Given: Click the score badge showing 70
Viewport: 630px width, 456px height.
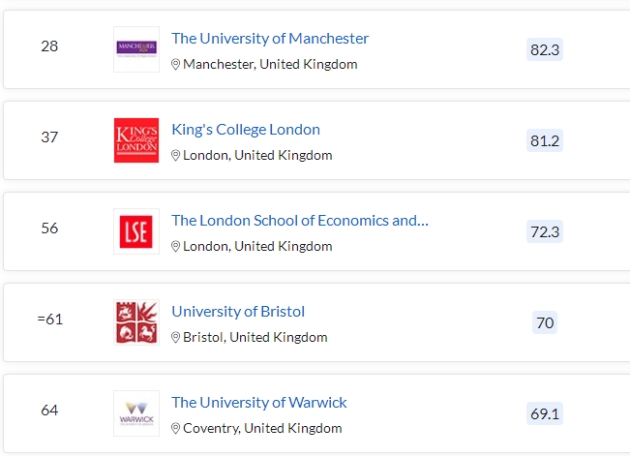Looking at the screenshot, I should click(545, 322).
